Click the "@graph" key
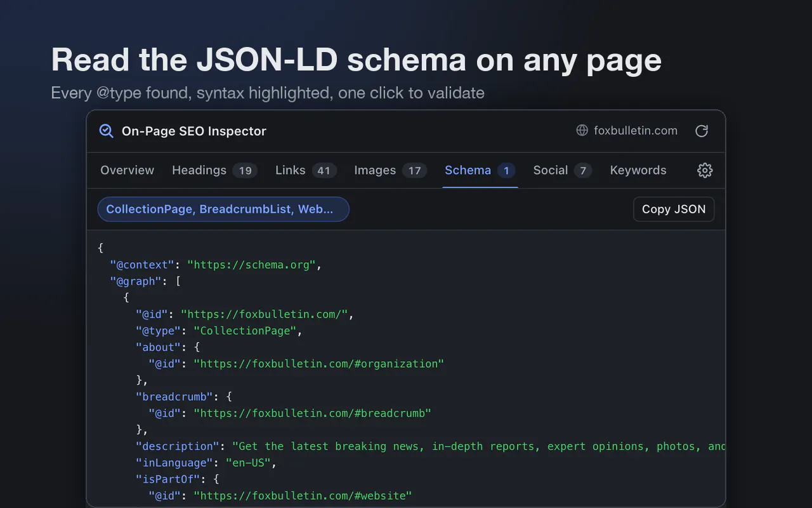Screen dimensions: 812x508 click(136, 281)
